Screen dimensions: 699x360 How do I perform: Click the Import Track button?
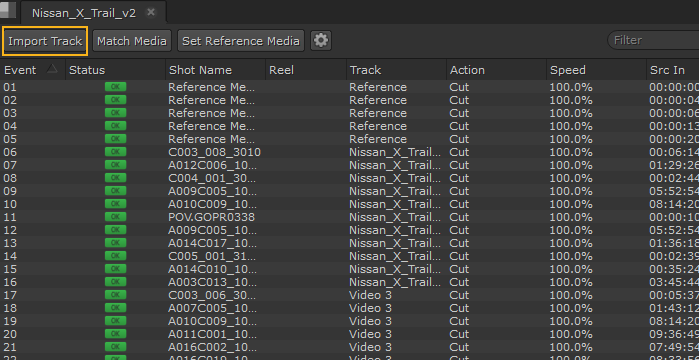point(45,41)
